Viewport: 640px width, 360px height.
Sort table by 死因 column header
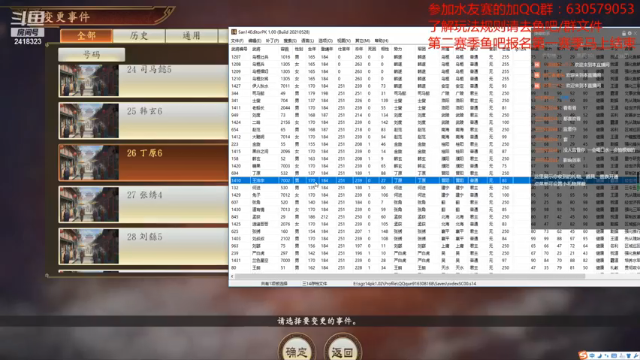(371, 49)
